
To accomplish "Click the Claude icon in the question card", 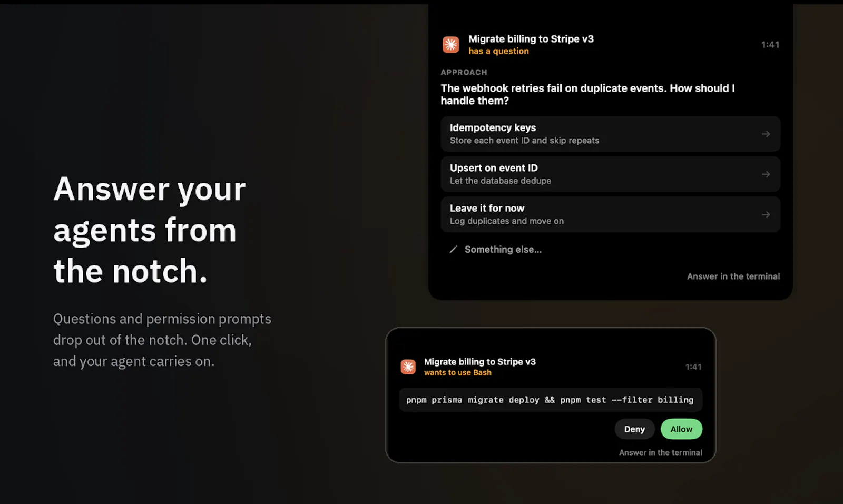I will click(450, 45).
